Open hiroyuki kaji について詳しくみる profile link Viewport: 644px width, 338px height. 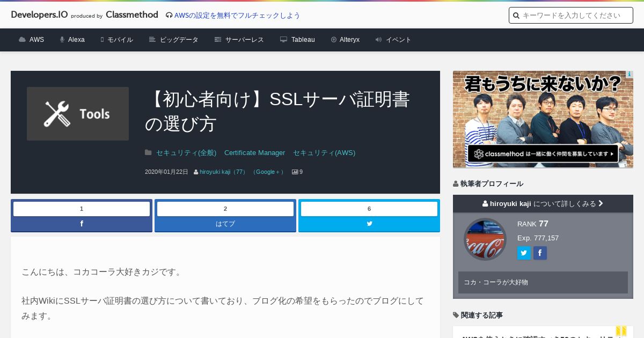click(543, 204)
